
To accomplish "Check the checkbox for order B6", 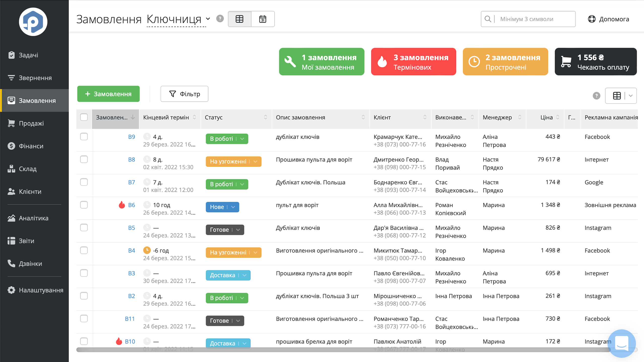I will tap(84, 205).
